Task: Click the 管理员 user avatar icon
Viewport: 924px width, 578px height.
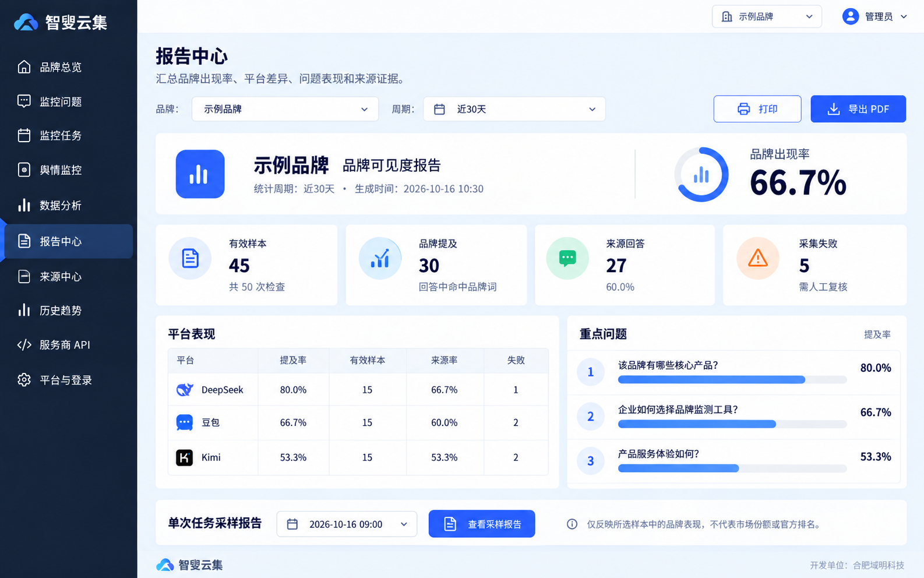Action: point(851,16)
